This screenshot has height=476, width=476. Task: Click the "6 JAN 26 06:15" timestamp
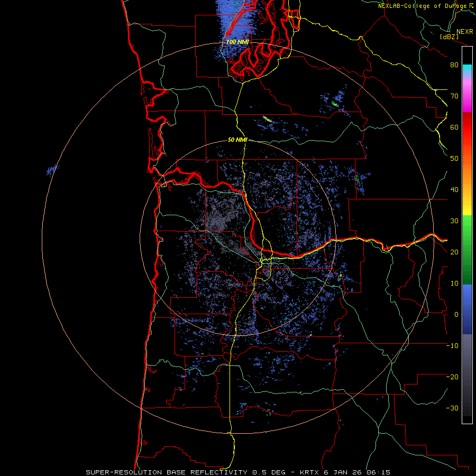(x=358, y=472)
